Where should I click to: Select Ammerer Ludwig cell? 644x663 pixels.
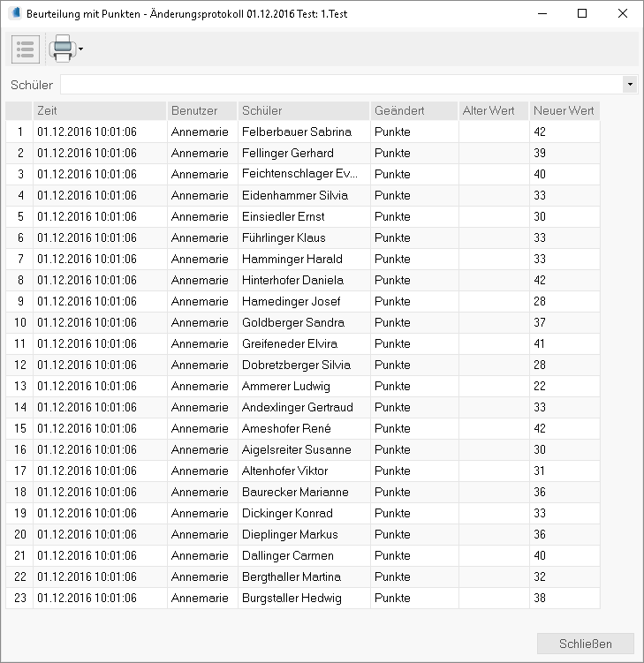304,386
